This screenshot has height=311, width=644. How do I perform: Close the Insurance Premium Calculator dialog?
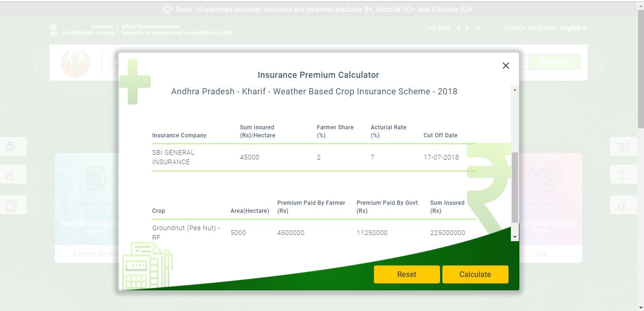click(506, 66)
